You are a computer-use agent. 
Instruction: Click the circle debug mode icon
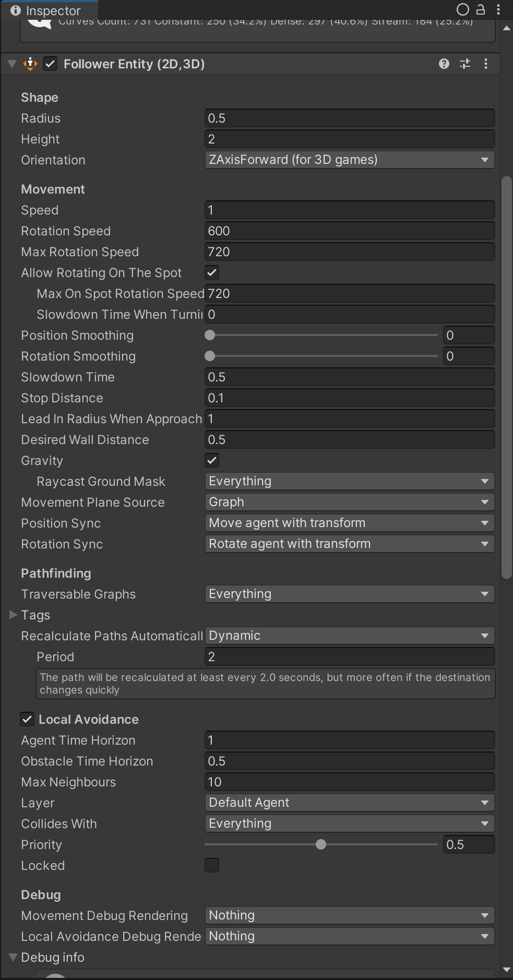pos(462,9)
